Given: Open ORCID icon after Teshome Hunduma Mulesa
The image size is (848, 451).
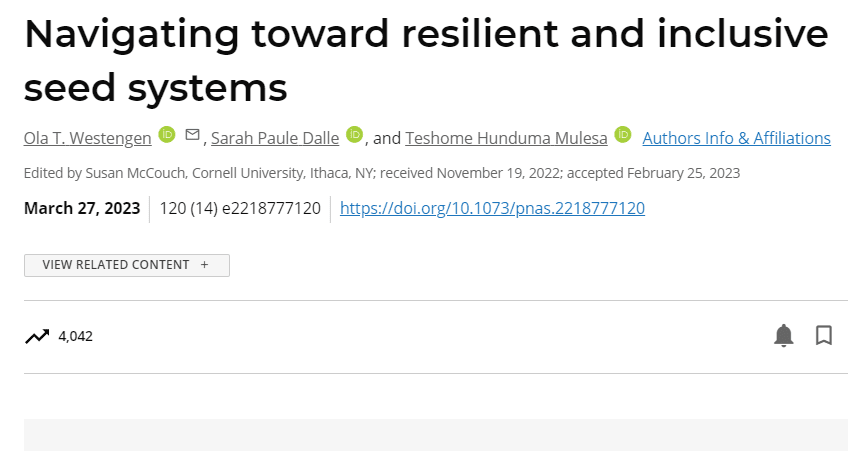Looking at the screenshot, I should click(622, 134).
